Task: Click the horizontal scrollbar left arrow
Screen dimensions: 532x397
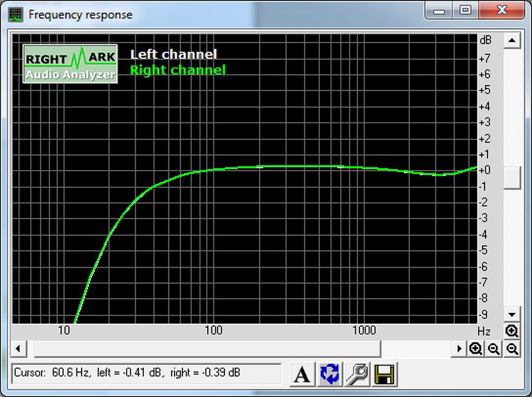Action: tap(18, 349)
